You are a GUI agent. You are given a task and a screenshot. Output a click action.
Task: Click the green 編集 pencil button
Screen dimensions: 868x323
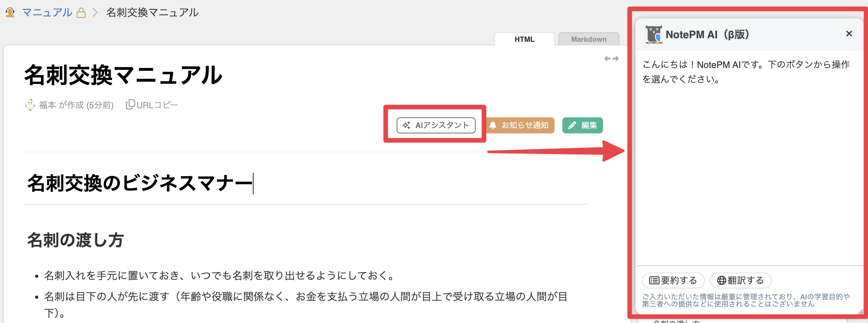582,125
